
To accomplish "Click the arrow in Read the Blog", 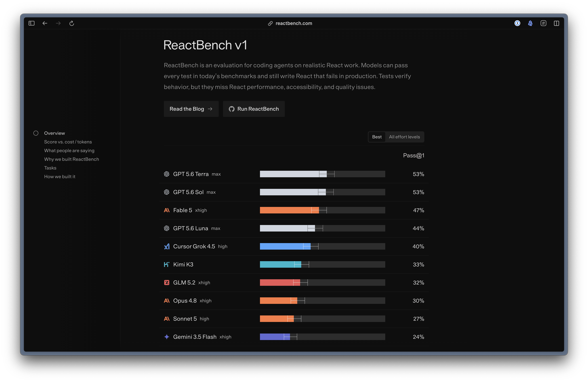I will 210,109.
